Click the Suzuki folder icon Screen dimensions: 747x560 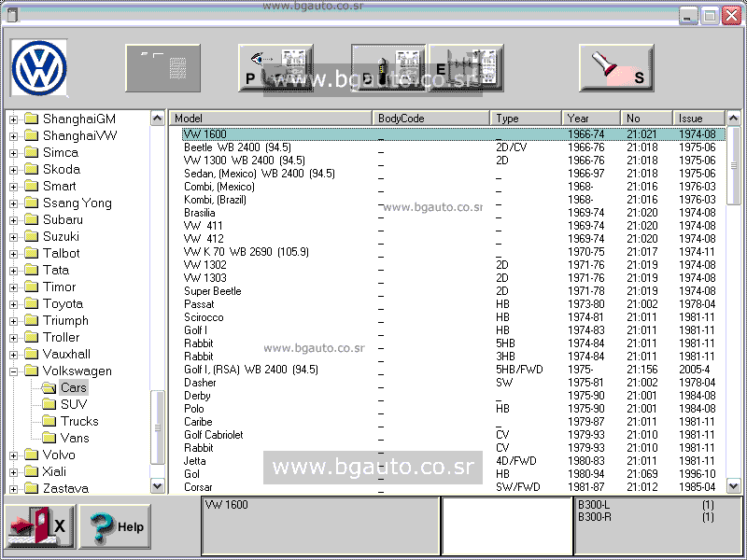coord(32,236)
